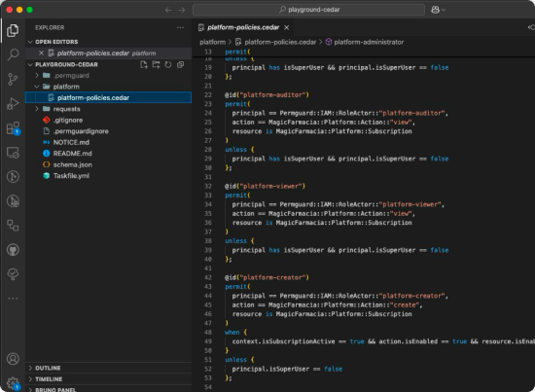Go forward using the title bar arrow

182,10
